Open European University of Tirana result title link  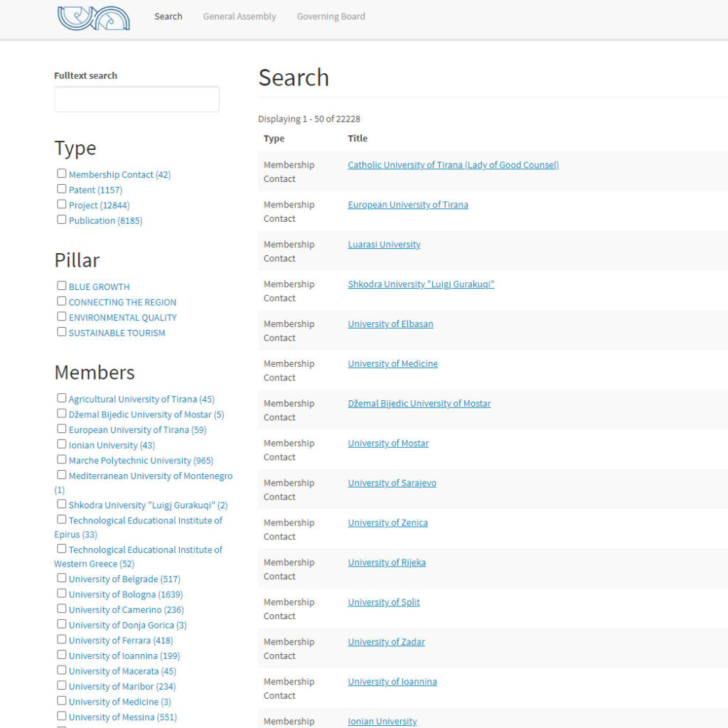408,205
